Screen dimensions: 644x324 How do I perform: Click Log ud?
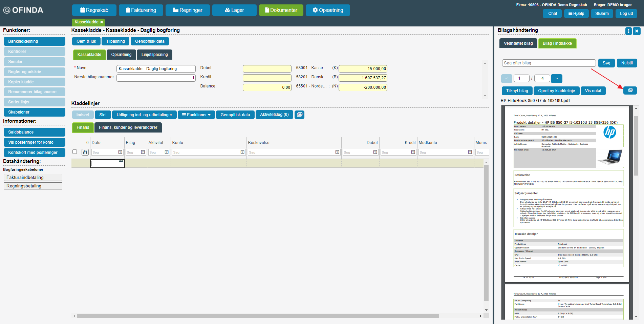(x=626, y=14)
